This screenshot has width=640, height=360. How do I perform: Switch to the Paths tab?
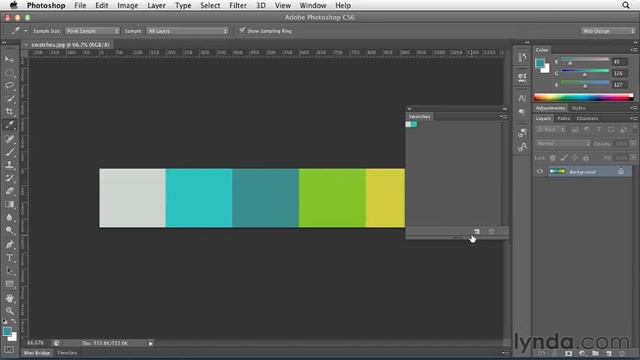564,118
